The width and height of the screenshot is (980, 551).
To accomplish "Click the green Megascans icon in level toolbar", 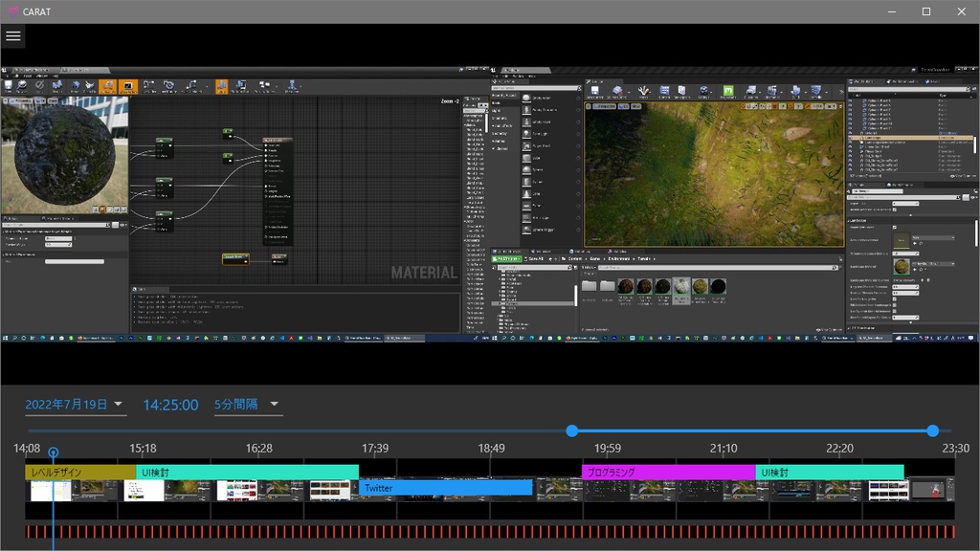I will click(x=727, y=90).
